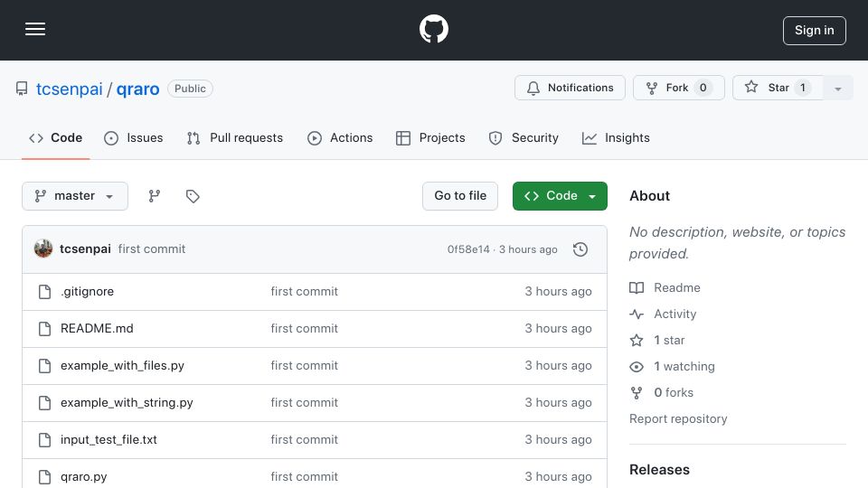Open the Pull requests tab
This screenshot has height=488, width=868.
(x=235, y=137)
